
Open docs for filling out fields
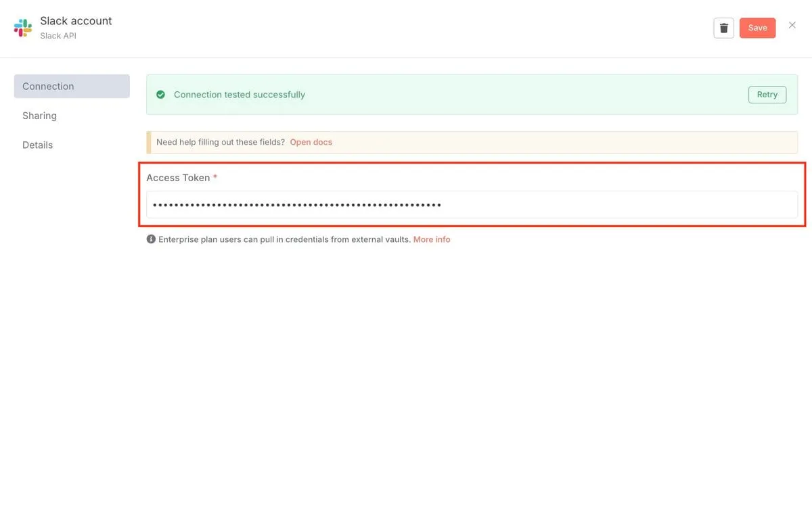pyautogui.click(x=311, y=142)
